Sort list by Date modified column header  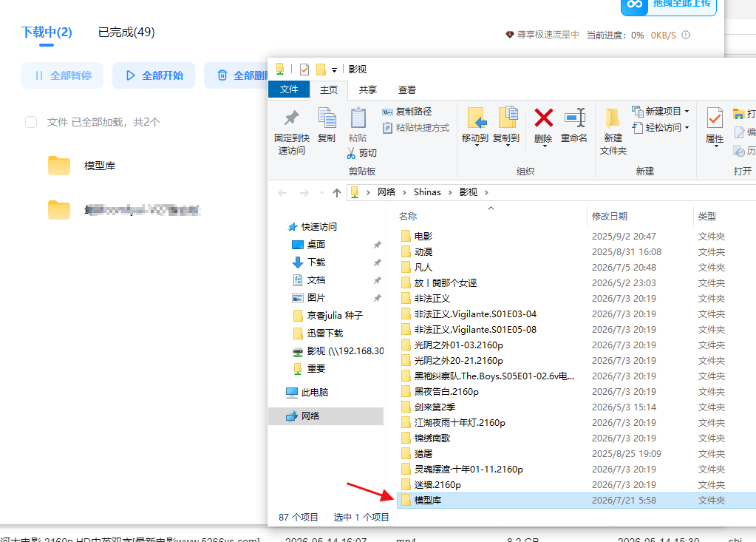610,217
